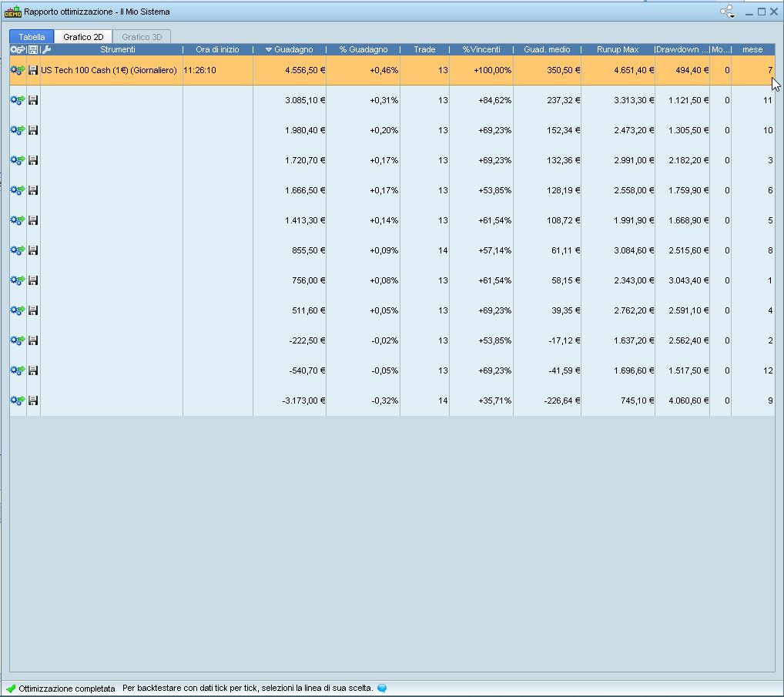The height and width of the screenshot is (697, 784).
Task: Sort by the % Guadagno column header
Action: tap(364, 49)
